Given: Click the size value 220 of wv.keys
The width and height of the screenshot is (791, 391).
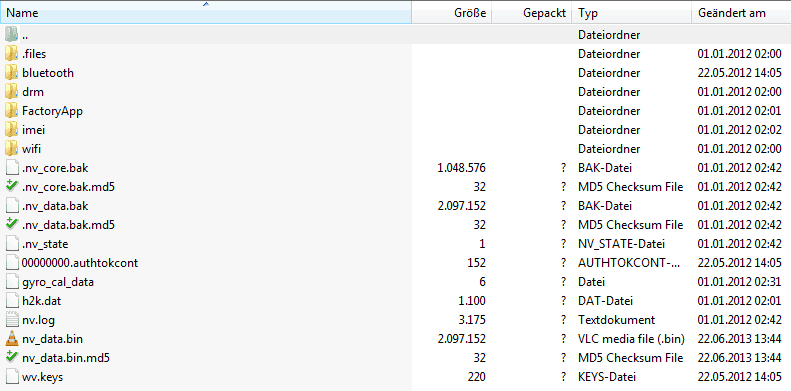Looking at the screenshot, I should click(477, 377).
